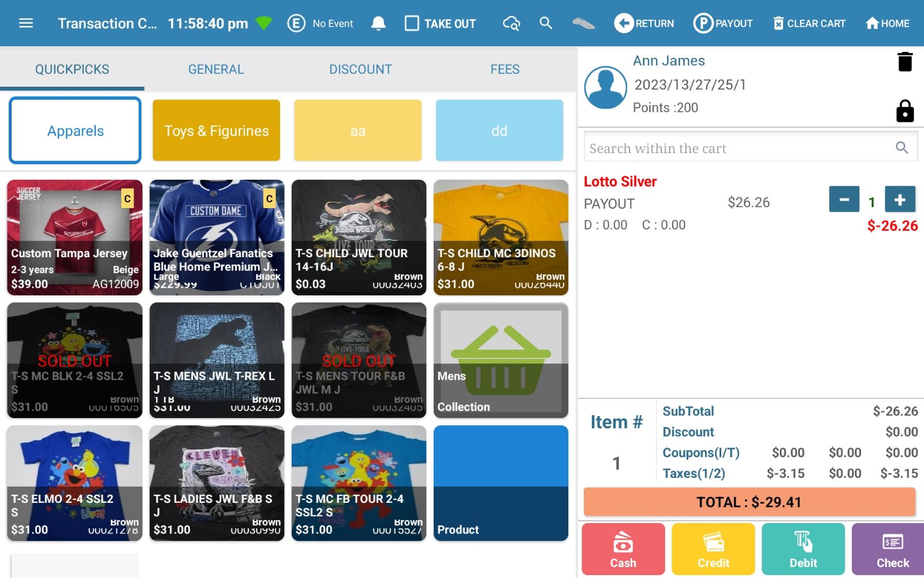Switch to the General tab
Viewport: 924px width, 578px height.
point(216,69)
